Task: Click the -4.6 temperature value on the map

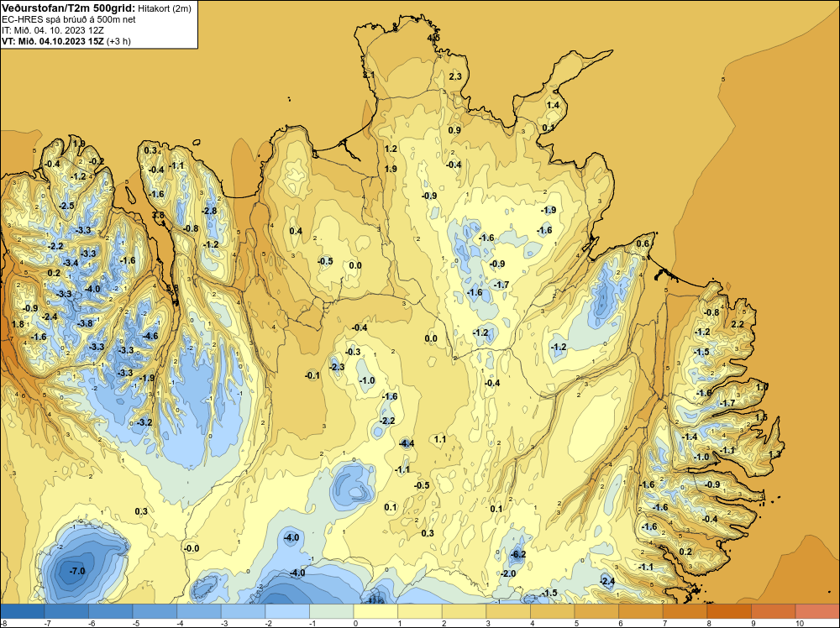Action: click(151, 336)
